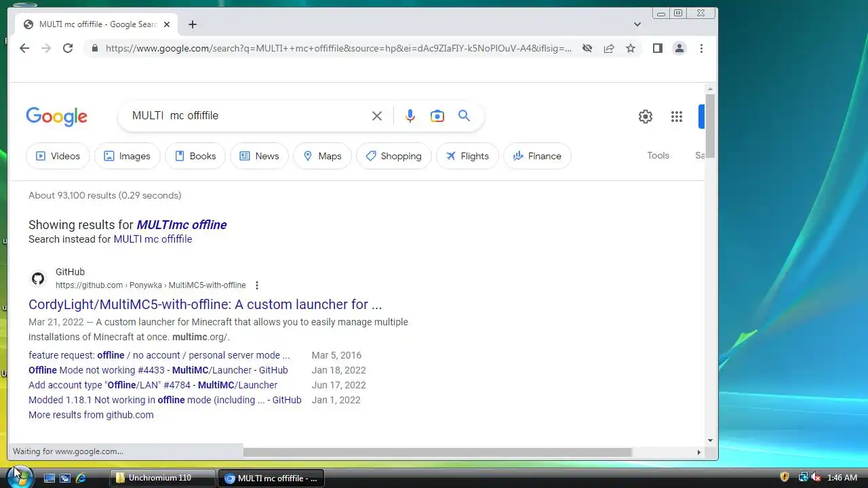
Task: Click the padlock site info icon
Action: 94,48
